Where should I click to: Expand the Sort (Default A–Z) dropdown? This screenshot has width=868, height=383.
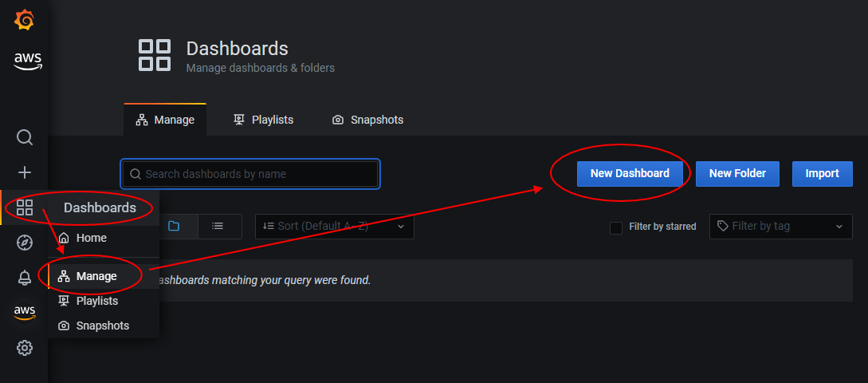coord(334,226)
